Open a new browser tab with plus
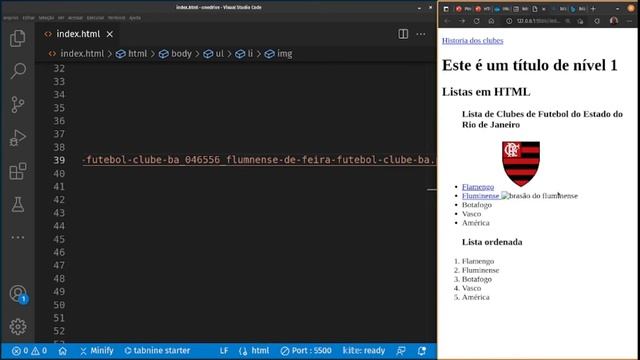Viewport: 640px width, 360px height. pyautogui.click(x=593, y=9)
